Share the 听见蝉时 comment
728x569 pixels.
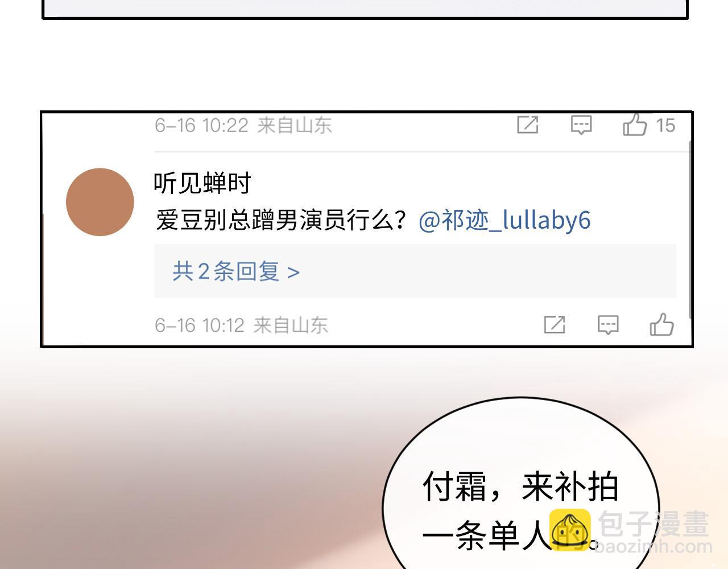(555, 325)
